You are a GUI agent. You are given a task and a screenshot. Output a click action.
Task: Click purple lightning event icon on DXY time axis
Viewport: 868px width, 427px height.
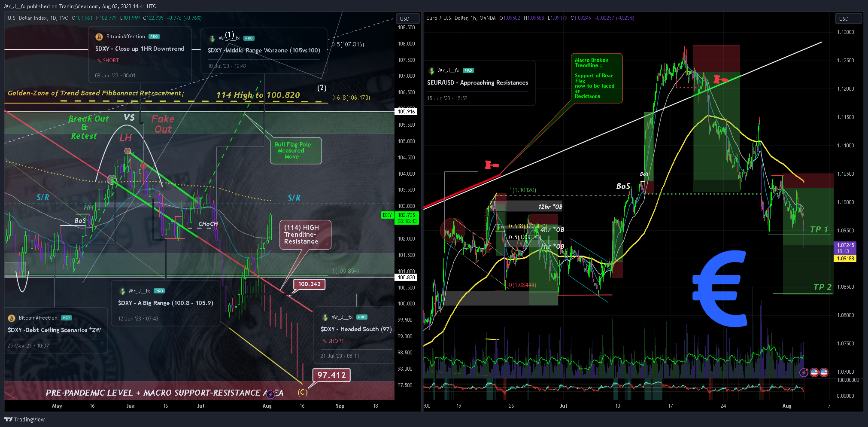click(x=270, y=394)
